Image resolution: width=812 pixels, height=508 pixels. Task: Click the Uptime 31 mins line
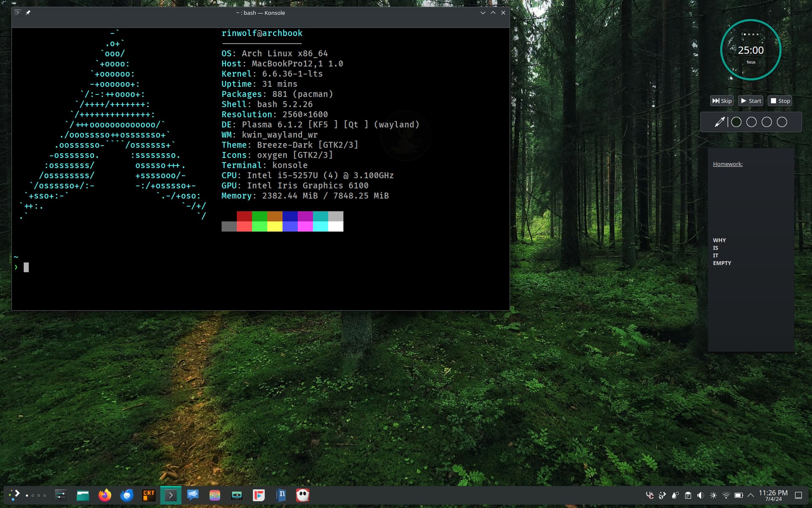point(259,84)
